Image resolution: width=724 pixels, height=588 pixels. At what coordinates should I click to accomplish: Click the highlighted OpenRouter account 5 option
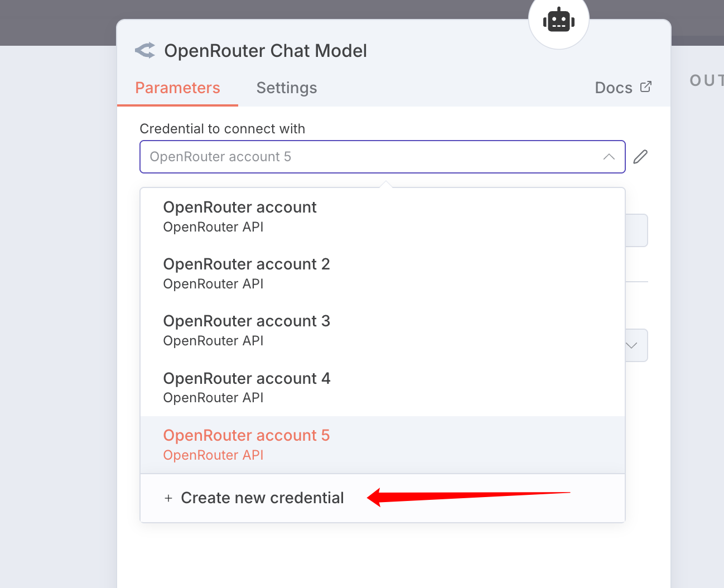246,444
